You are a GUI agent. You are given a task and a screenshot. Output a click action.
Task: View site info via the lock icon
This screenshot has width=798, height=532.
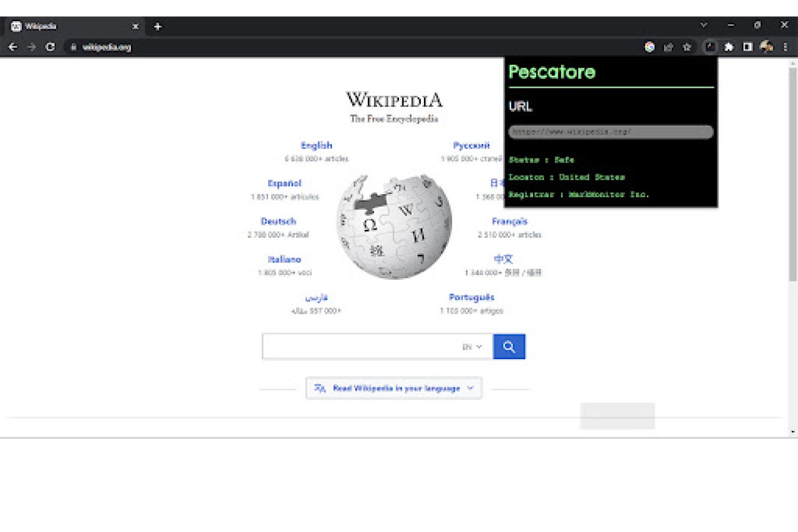coord(73,47)
